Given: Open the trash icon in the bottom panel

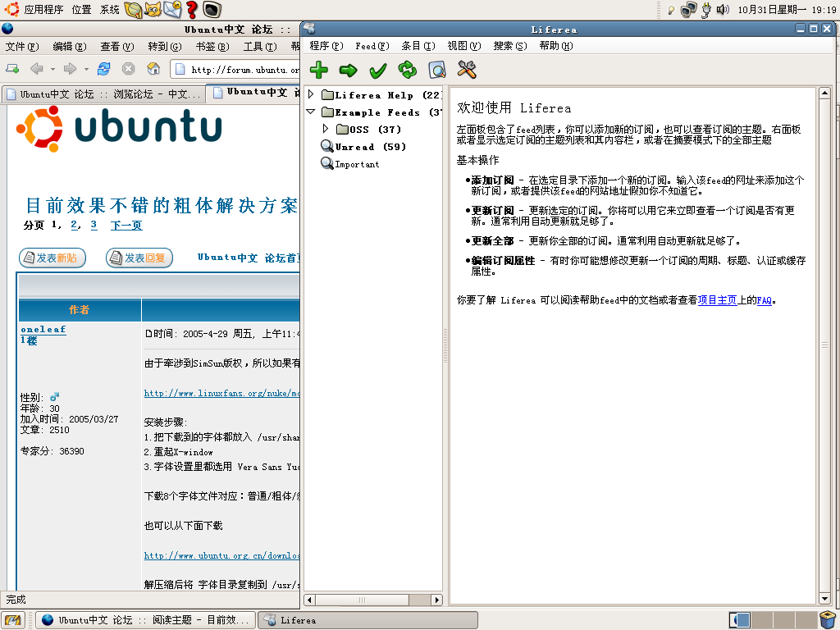Looking at the screenshot, I should point(829,620).
